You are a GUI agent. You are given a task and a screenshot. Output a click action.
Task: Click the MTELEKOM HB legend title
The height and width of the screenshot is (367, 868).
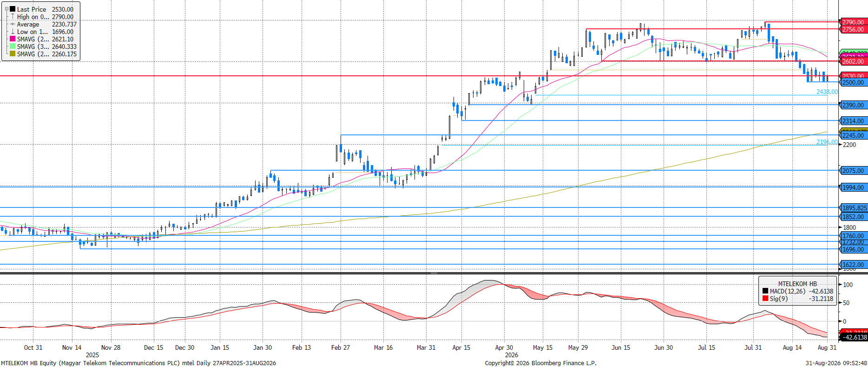(x=797, y=284)
